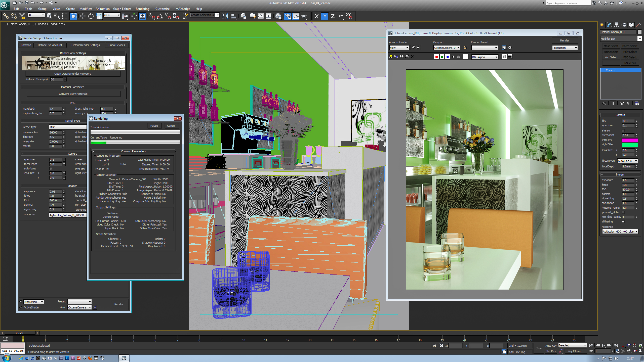Open the Motion command panel icon
The image size is (644, 362).
point(624,25)
